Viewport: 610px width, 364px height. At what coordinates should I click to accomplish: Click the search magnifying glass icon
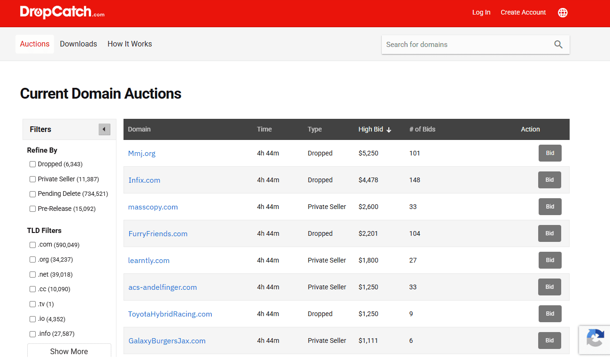click(x=558, y=44)
